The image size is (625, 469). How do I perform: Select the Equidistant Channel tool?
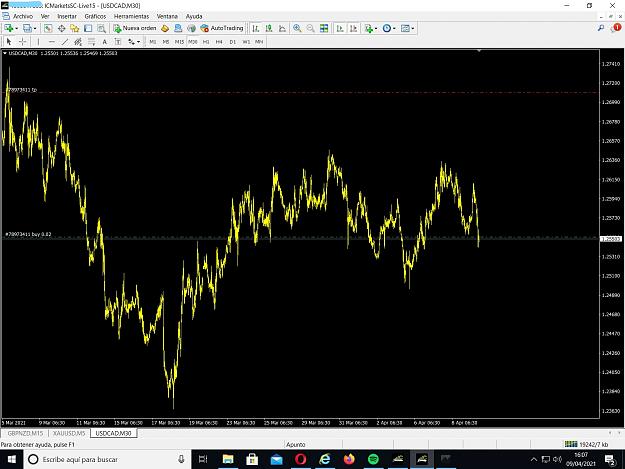point(78,41)
